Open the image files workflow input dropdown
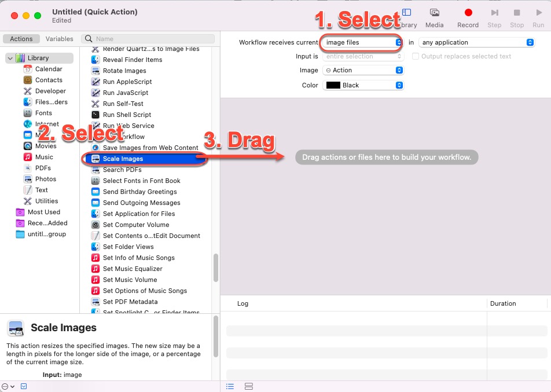Screen dimensions: 551x392 [x=362, y=42]
